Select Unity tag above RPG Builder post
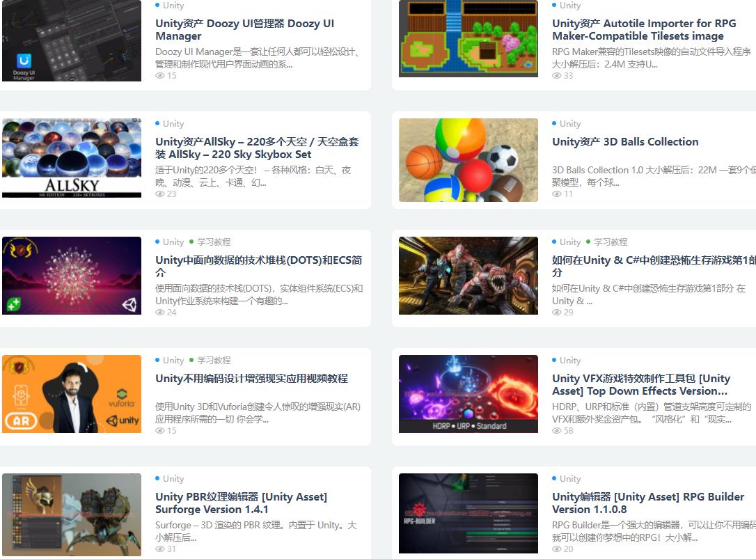Viewport: 756px width, 559px height. [x=570, y=478]
